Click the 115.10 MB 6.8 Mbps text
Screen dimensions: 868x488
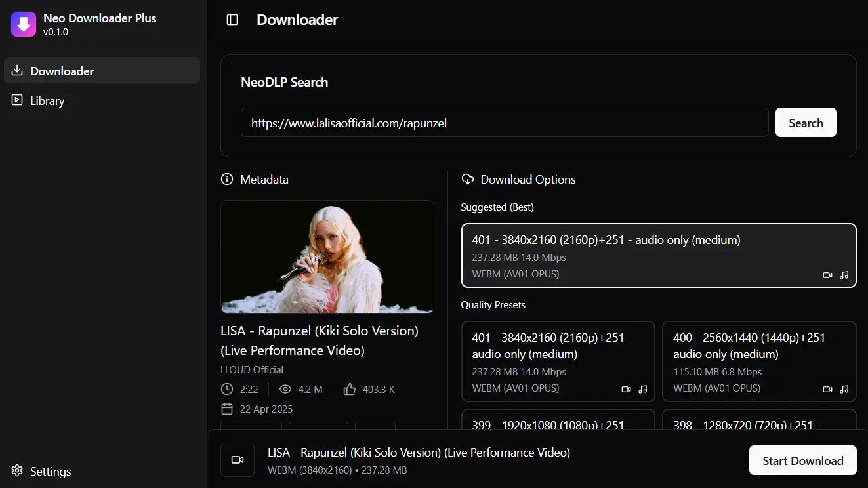tap(718, 371)
